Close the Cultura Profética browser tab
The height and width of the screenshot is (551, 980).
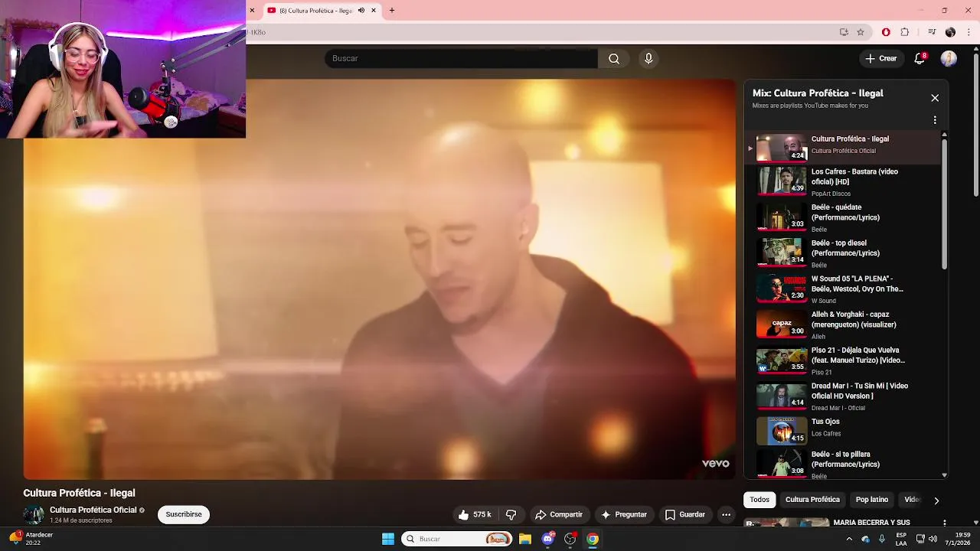tap(374, 11)
